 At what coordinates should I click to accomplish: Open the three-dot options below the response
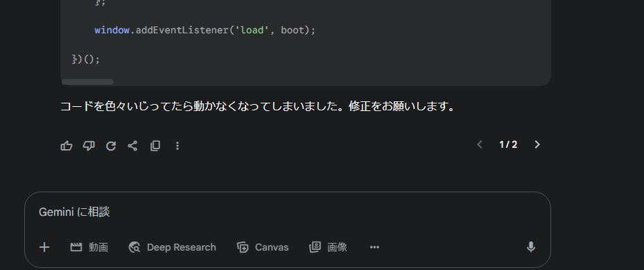click(177, 146)
